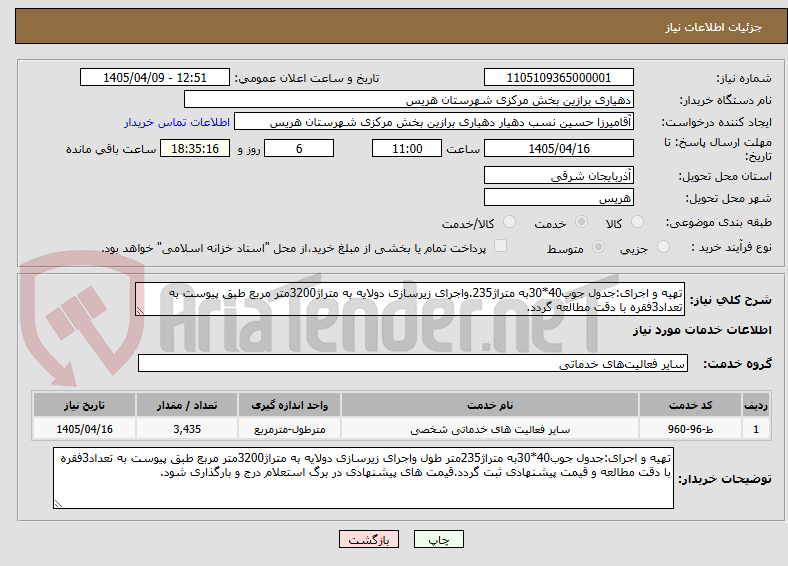The height and width of the screenshot is (566, 788).
Task: Click the تعداد / مقدار column header
Action: coord(186,405)
